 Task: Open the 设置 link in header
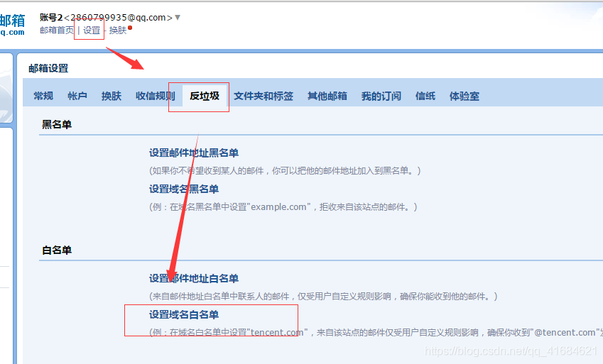(92, 31)
